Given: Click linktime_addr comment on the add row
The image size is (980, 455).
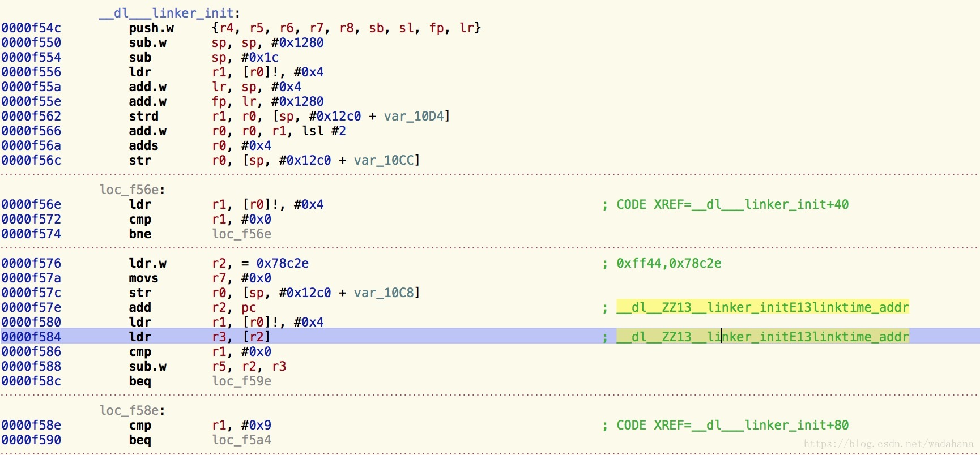Looking at the screenshot, I should (x=762, y=307).
